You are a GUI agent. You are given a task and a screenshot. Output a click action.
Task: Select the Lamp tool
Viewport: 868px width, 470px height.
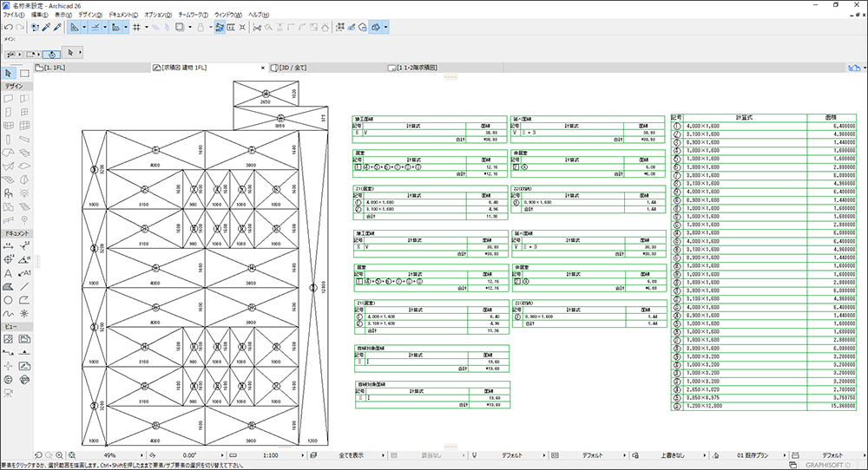[x=24, y=193]
